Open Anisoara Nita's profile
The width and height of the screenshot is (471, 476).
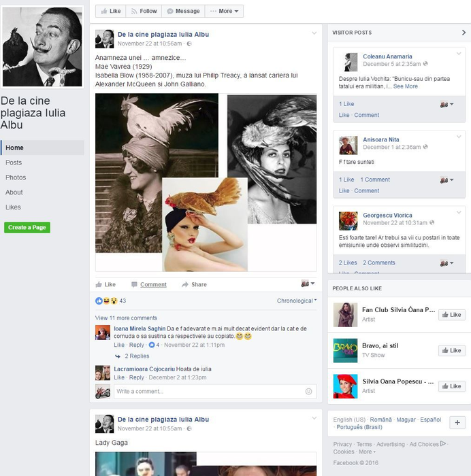click(381, 139)
